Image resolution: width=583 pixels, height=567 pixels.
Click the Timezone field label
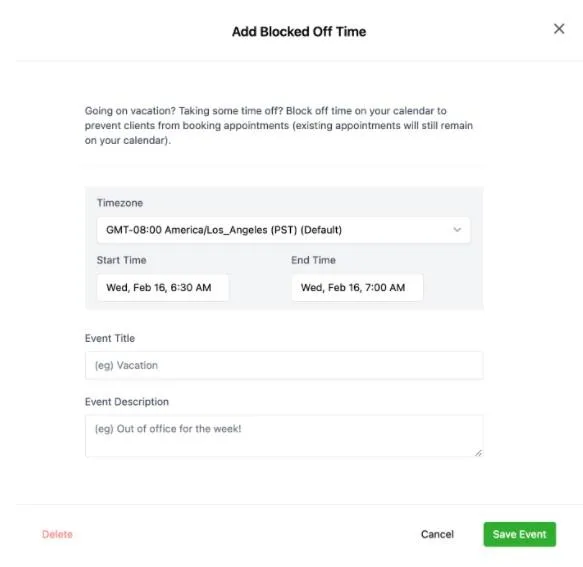click(x=120, y=203)
